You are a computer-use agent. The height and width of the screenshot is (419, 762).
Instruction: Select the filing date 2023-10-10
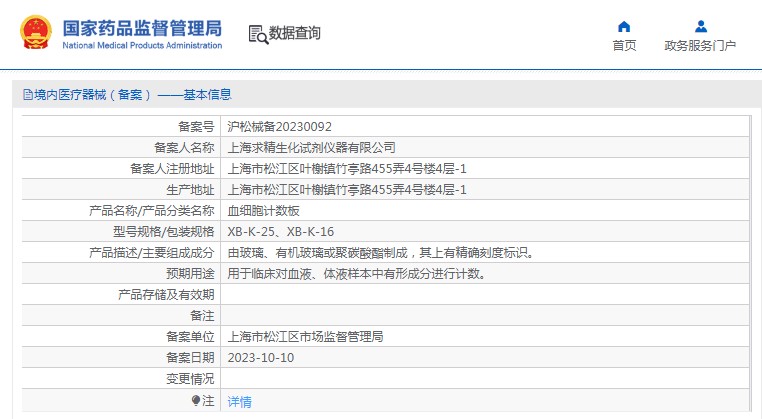(260, 358)
